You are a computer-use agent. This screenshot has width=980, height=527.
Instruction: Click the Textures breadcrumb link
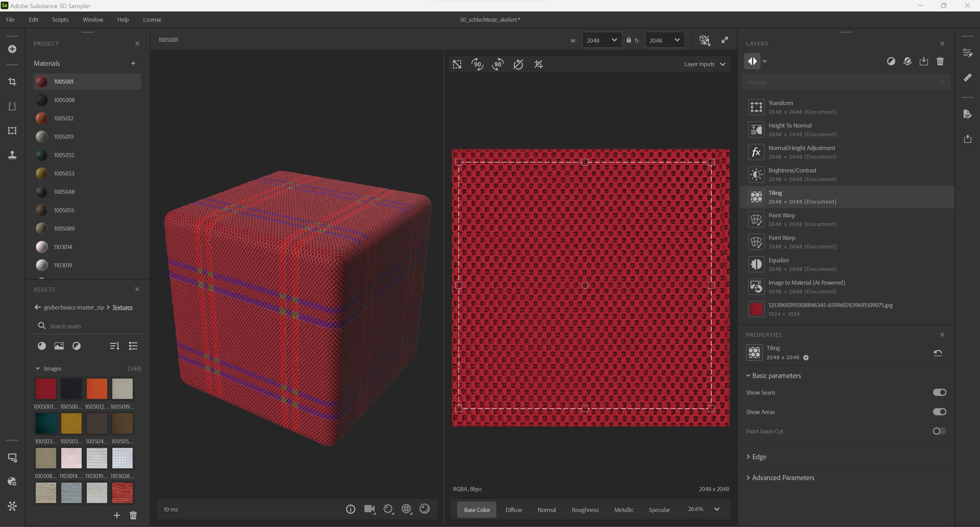point(122,307)
